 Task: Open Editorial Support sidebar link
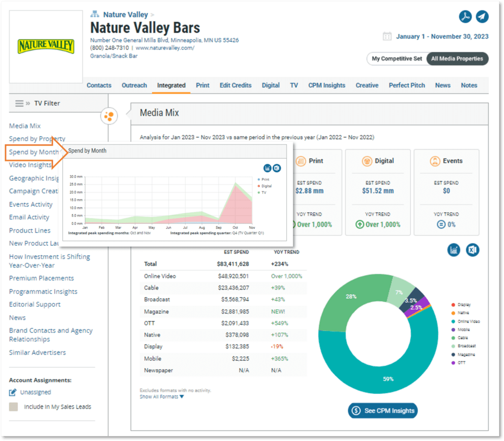point(35,304)
